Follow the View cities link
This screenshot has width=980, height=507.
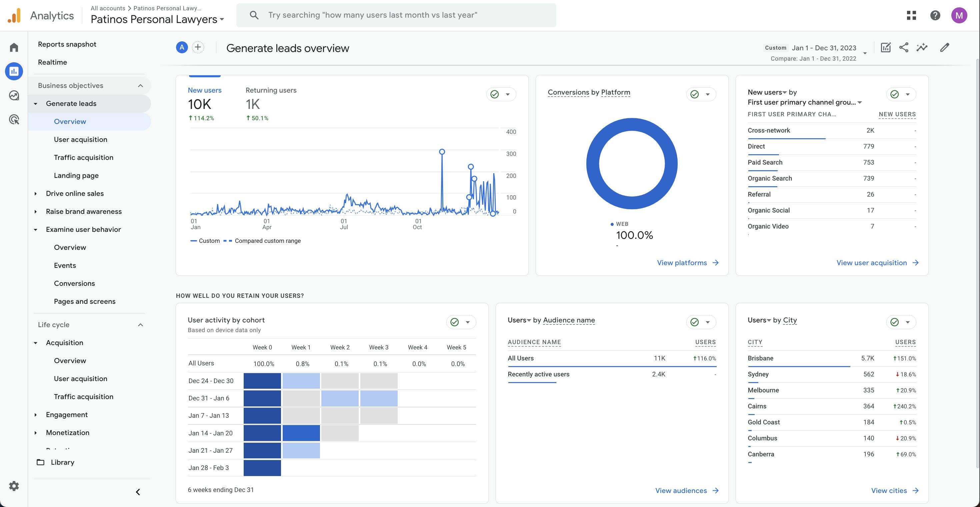coord(889,491)
